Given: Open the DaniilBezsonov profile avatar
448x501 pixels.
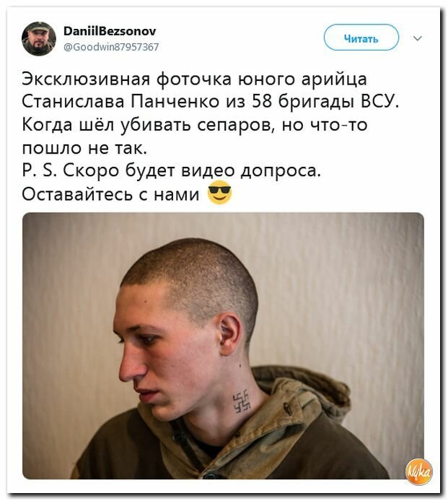Looking at the screenshot, I should (39, 39).
